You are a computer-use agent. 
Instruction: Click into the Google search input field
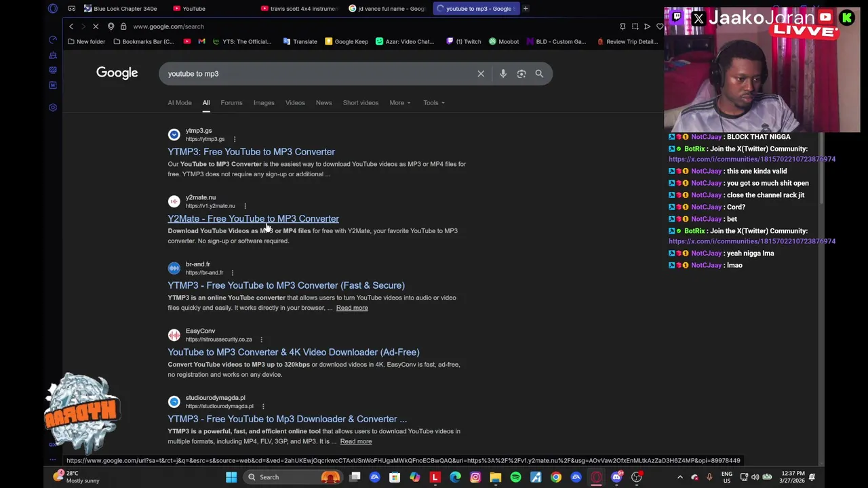click(319, 73)
